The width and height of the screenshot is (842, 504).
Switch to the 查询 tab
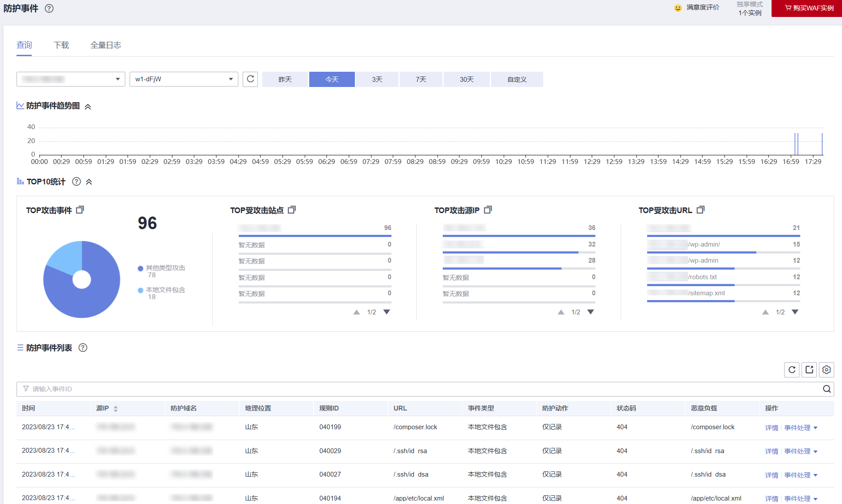[x=24, y=45]
